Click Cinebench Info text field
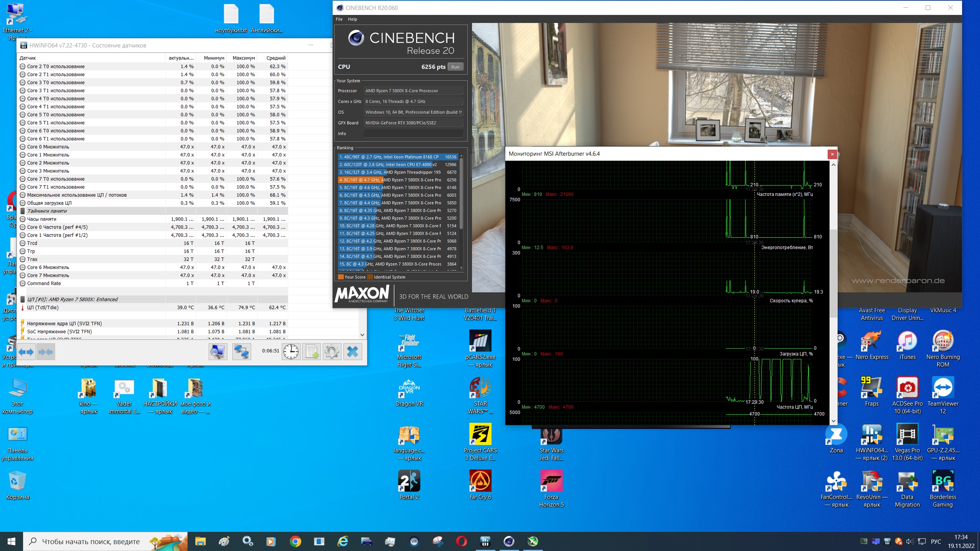 [413, 134]
